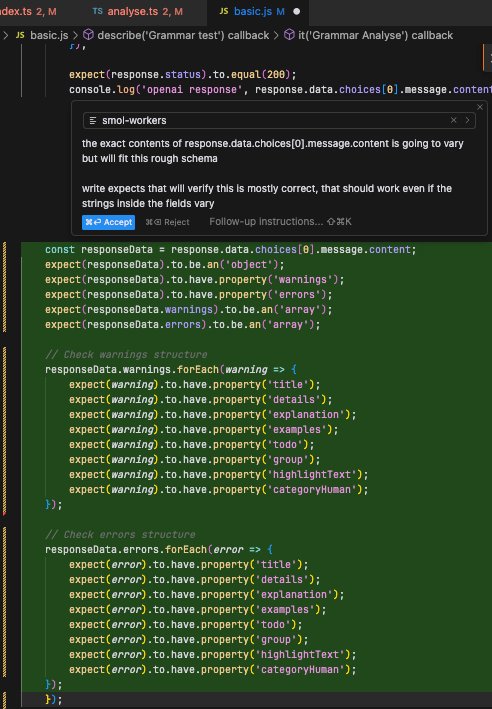This screenshot has height=709, width=492.
Task: Expand the chevron after describe callback breadcrumb
Action: pyautogui.click(x=276, y=35)
